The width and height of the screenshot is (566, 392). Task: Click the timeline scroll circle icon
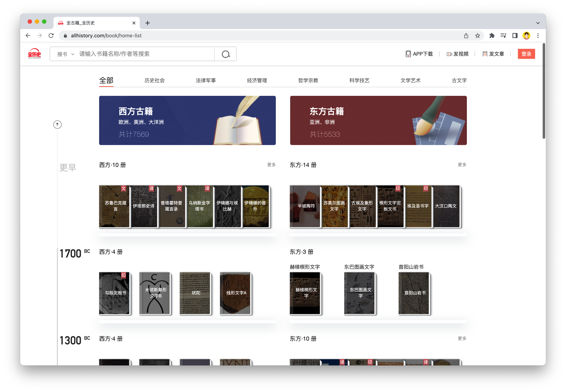[x=57, y=125]
